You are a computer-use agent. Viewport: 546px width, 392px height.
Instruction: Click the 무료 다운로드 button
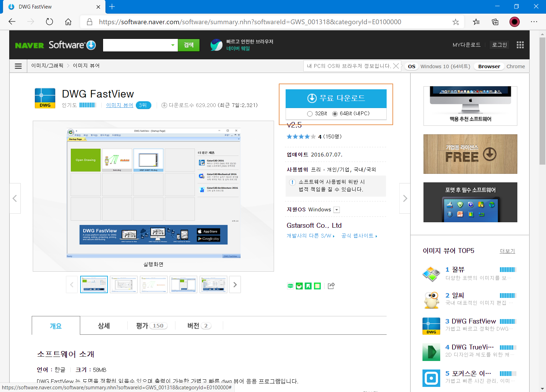coord(336,99)
